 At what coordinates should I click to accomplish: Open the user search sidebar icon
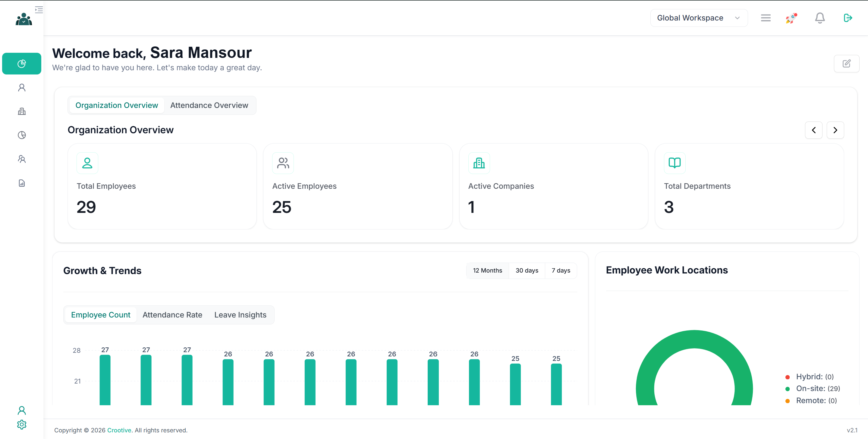pos(22,159)
